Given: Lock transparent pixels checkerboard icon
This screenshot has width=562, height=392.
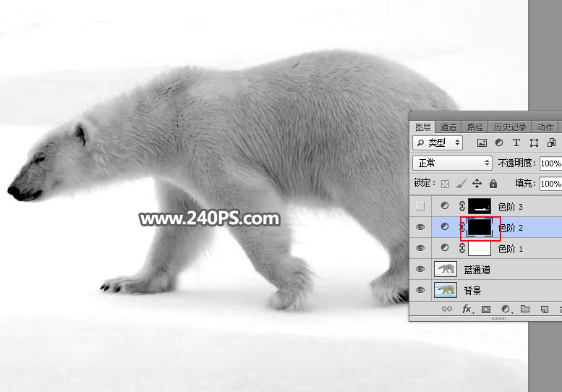Looking at the screenshot, I should point(445,184).
